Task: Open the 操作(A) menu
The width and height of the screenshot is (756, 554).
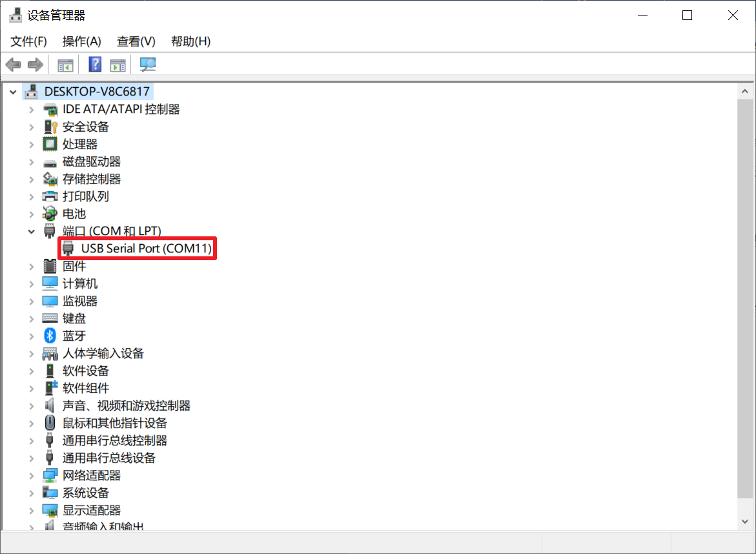Action: click(x=81, y=41)
